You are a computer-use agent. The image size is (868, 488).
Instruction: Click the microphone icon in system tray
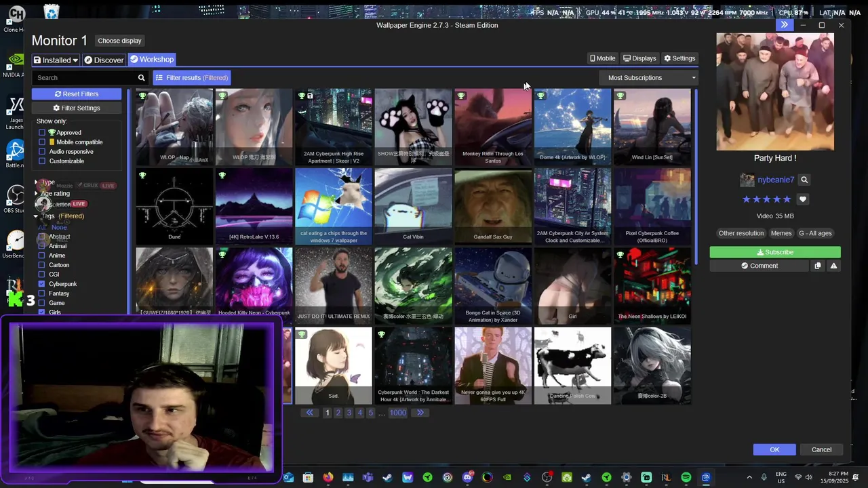(x=764, y=478)
